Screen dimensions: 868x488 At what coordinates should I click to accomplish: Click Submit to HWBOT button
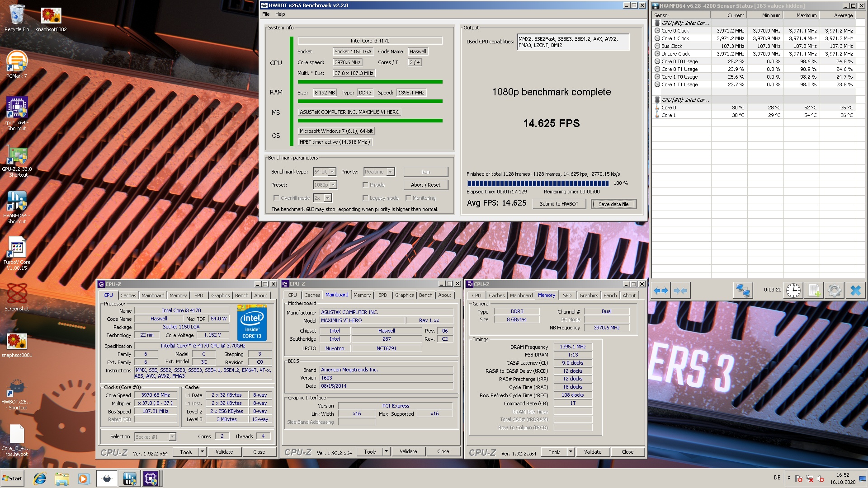click(559, 204)
